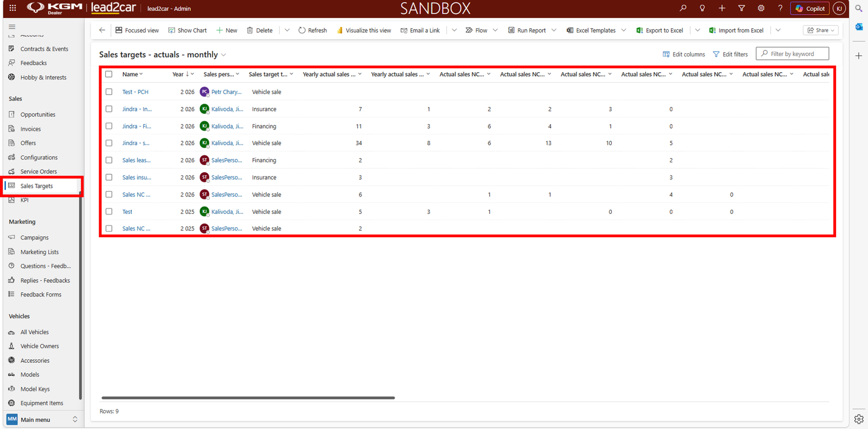Check the Sales leas... row checkbox
Viewport: 868px width, 429px height.
pos(109,160)
